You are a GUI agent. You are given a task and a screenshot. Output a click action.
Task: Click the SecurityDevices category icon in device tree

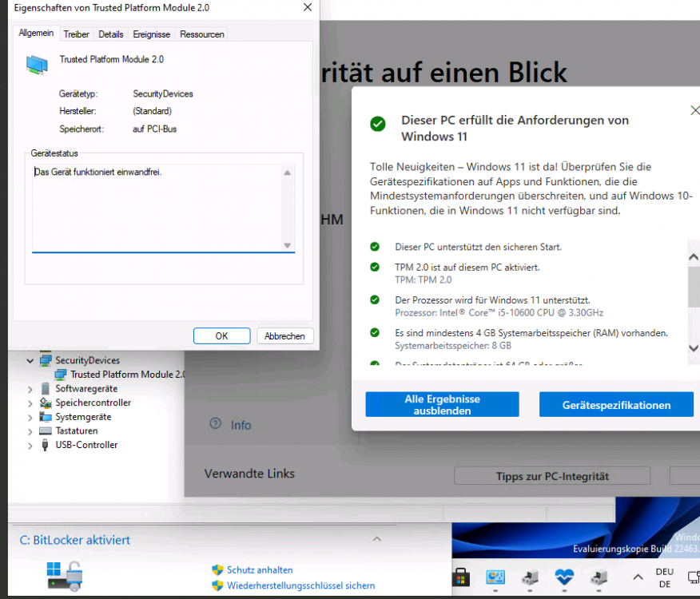point(45,360)
